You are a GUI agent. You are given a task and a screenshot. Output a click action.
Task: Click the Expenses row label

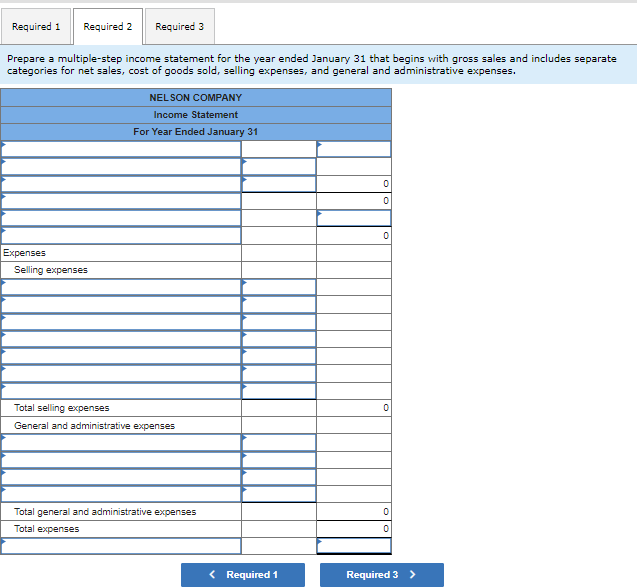[24, 253]
